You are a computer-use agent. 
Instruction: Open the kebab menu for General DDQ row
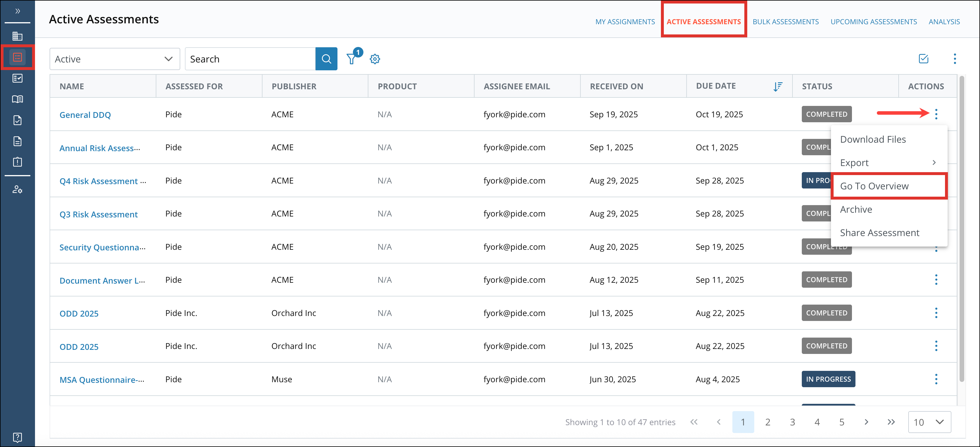(x=936, y=114)
